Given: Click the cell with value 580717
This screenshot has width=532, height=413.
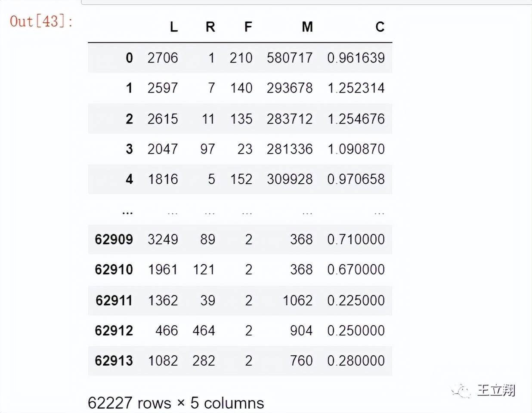Looking at the screenshot, I should click(x=290, y=58).
